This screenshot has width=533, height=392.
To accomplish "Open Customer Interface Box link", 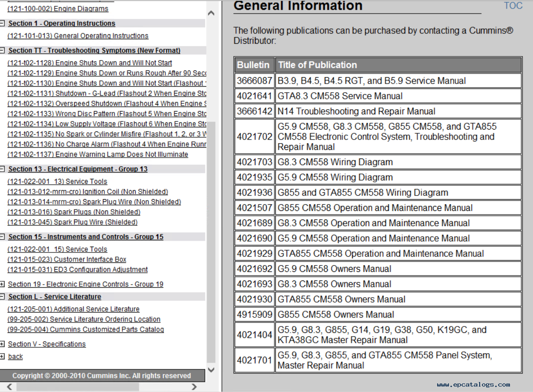I will click(67, 260).
